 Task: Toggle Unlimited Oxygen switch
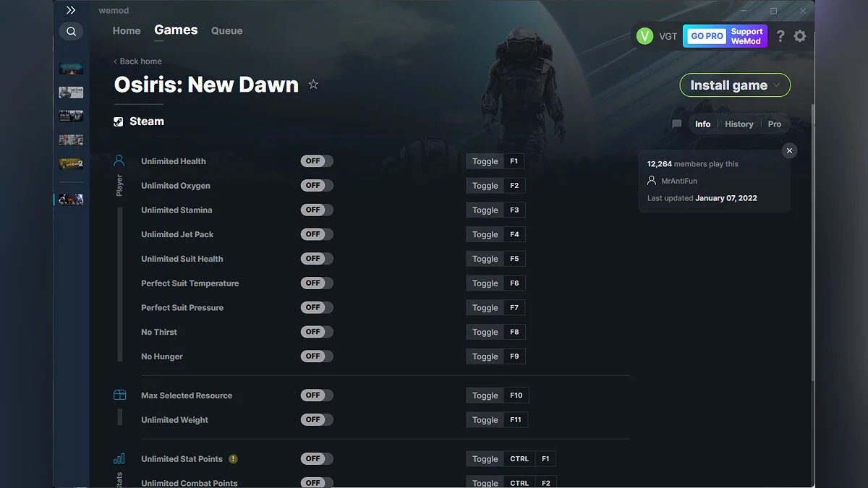pos(317,186)
